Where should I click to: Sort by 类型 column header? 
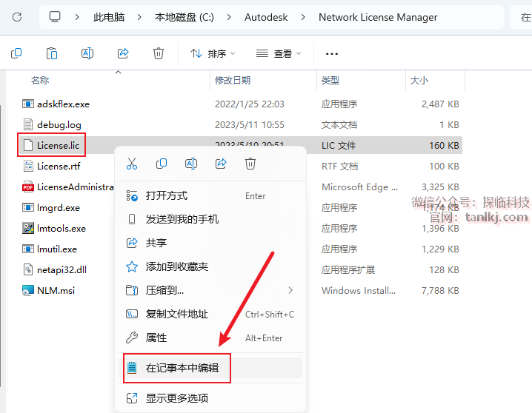[x=330, y=80]
